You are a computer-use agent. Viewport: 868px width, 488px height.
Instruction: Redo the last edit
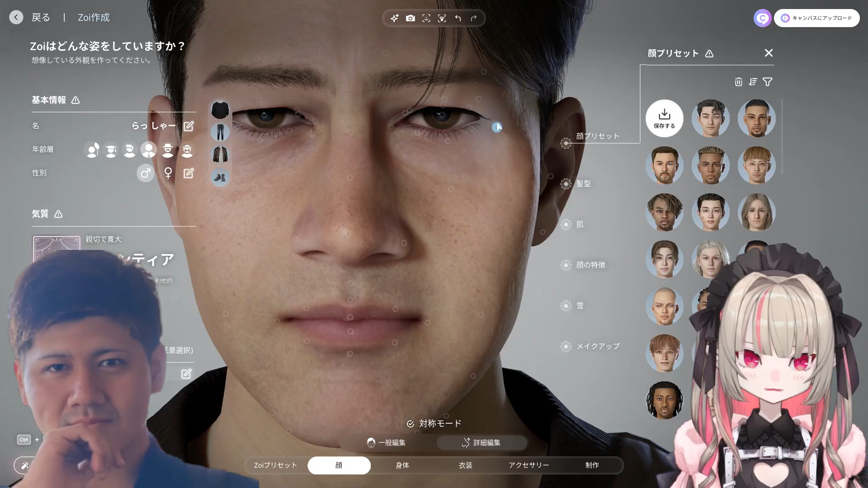coord(474,18)
